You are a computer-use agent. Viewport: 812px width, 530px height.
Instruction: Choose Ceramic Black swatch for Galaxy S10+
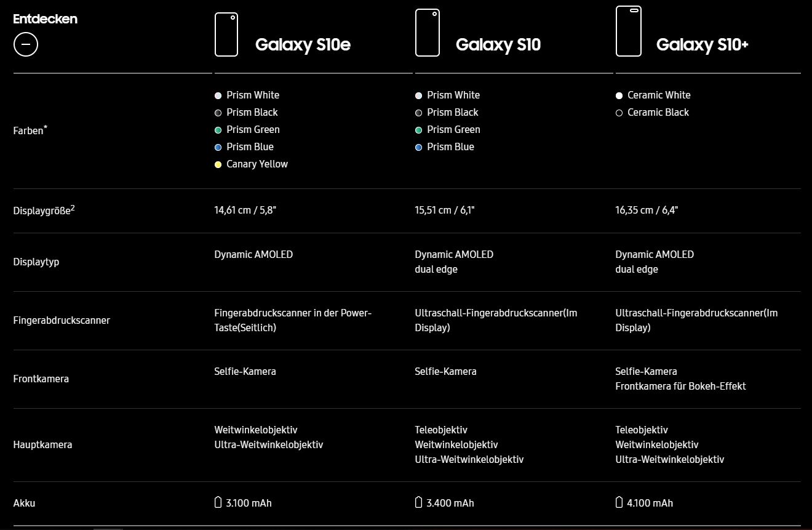(619, 113)
